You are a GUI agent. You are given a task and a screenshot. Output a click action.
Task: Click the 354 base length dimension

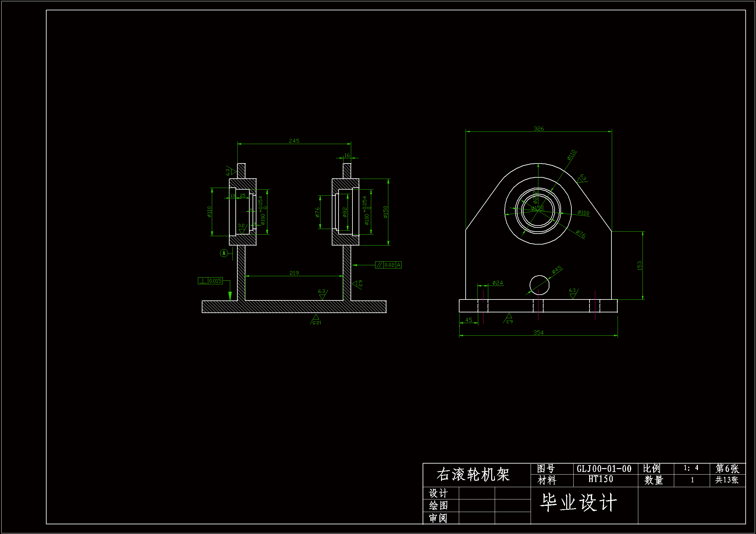click(x=538, y=332)
